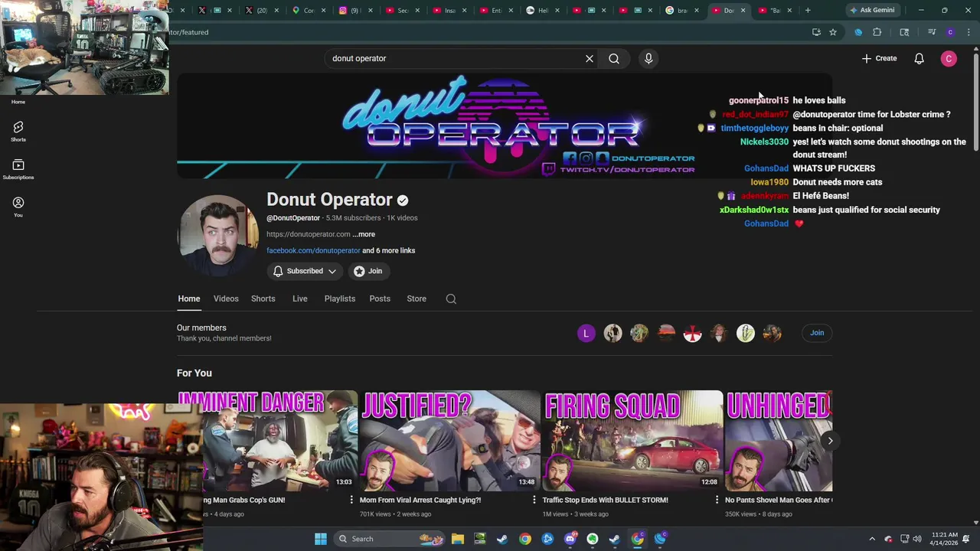
Task: Open the FIRING SQUAD video thumbnail
Action: (x=632, y=441)
